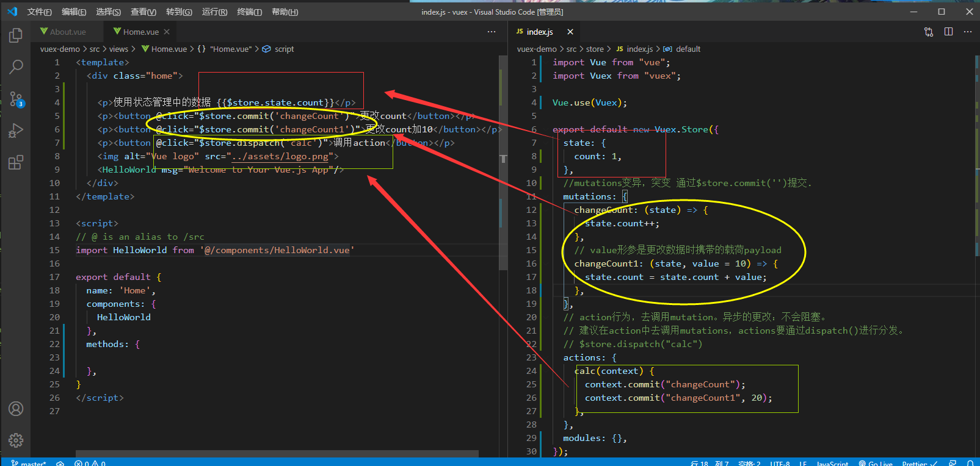
Task: Open the Run and Debug view
Action: coord(16,131)
